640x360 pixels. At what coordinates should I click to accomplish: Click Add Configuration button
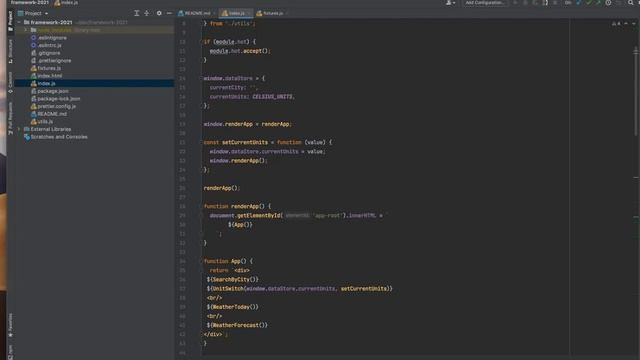click(484, 2)
